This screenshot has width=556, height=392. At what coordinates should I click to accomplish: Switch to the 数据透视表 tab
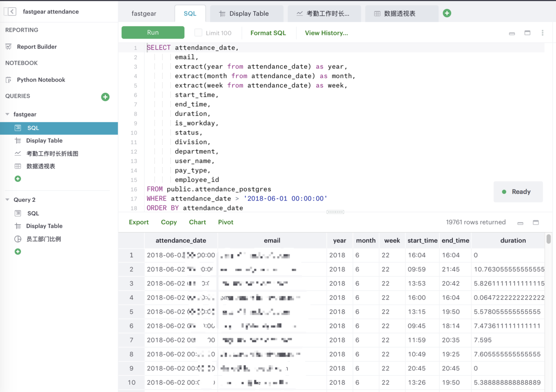(x=402, y=13)
